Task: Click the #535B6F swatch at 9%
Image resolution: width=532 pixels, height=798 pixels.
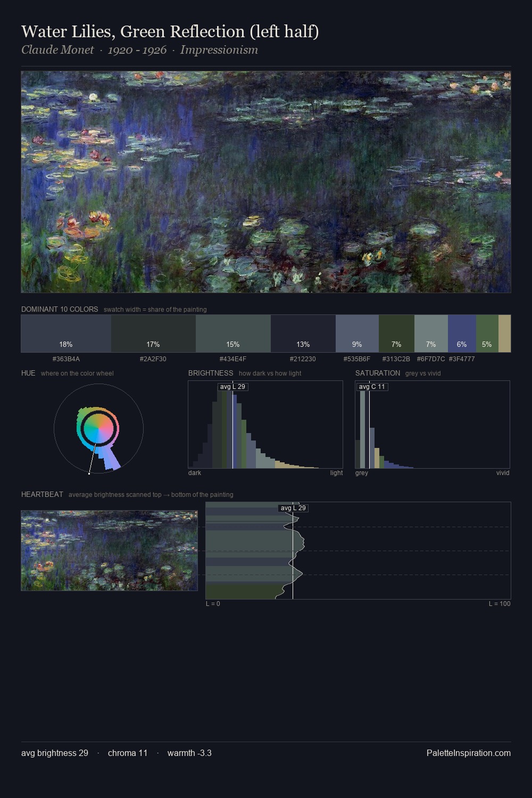Action: (357, 334)
